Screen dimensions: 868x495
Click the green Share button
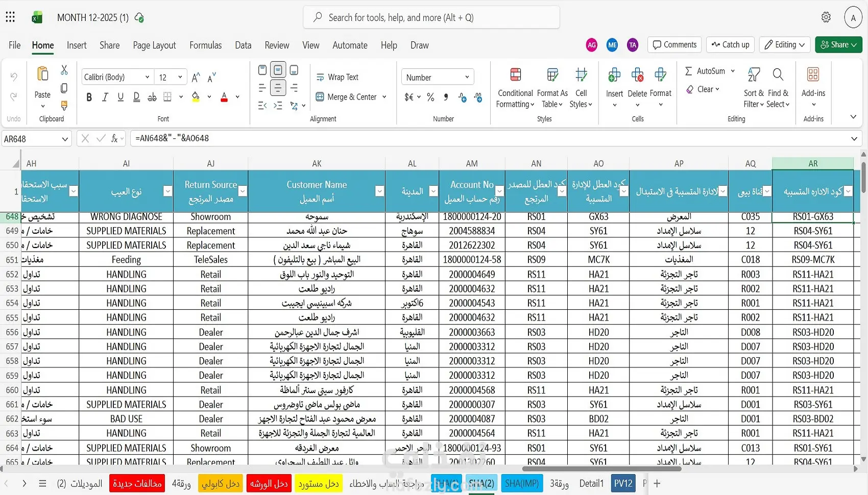(838, 45)
